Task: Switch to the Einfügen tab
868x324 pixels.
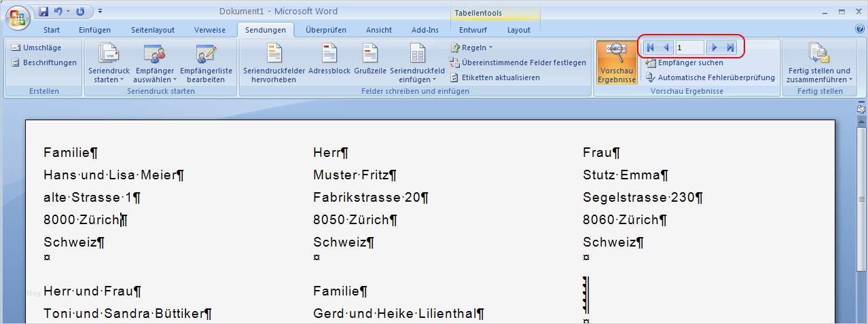Action: [94, 30]
